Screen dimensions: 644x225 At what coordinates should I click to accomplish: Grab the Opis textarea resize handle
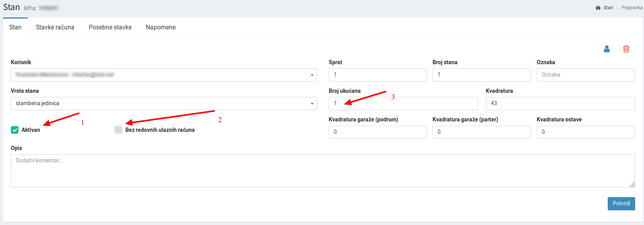pos(632,185)
